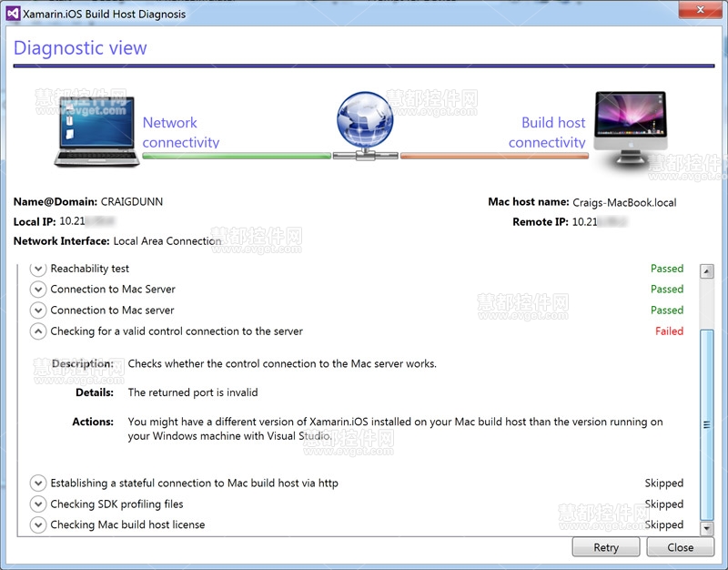728x570 pixels.
Task: Expand Checking Mac build host license row
Action: click(x=38, y=525)
